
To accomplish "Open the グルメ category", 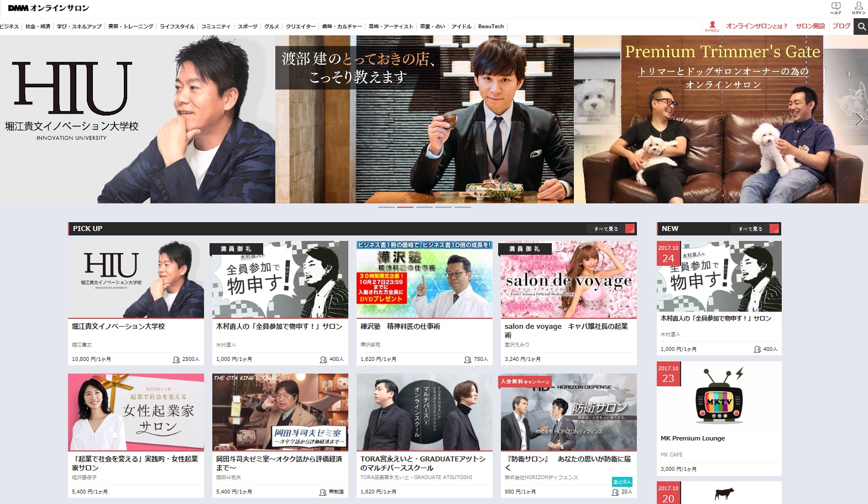I will pos(271,27).
